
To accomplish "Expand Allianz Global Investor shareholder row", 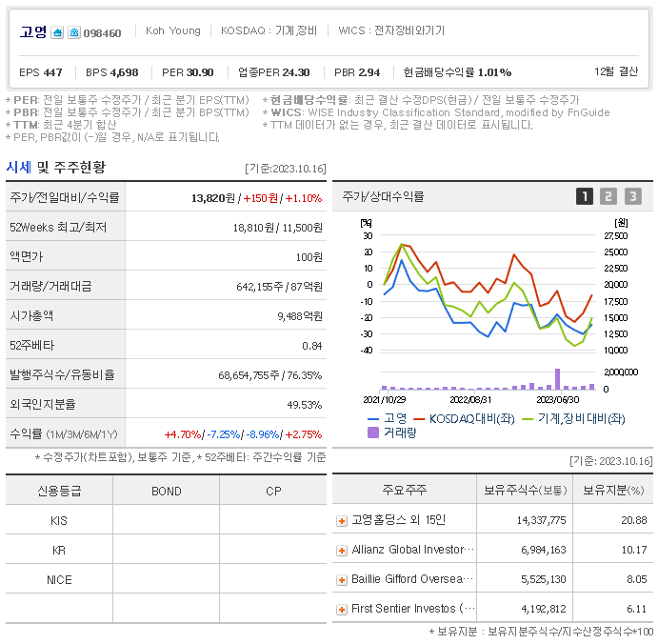I will (342, 551).
